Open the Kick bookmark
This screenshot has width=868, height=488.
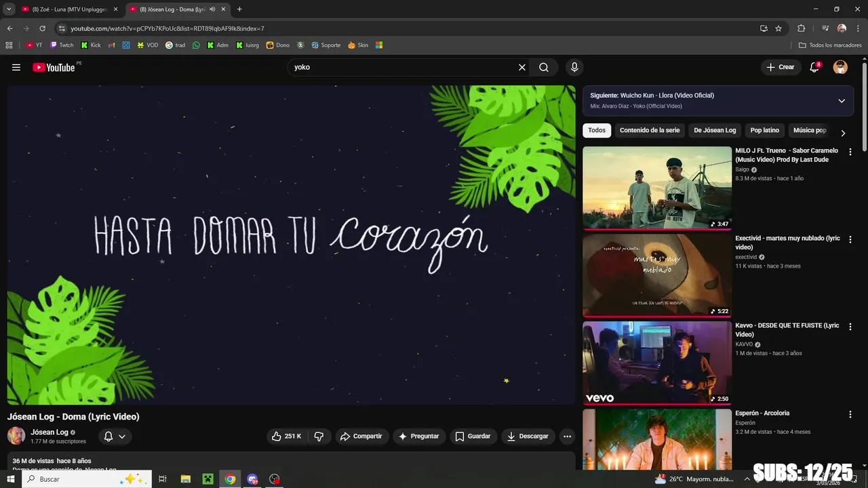(91, 45)
